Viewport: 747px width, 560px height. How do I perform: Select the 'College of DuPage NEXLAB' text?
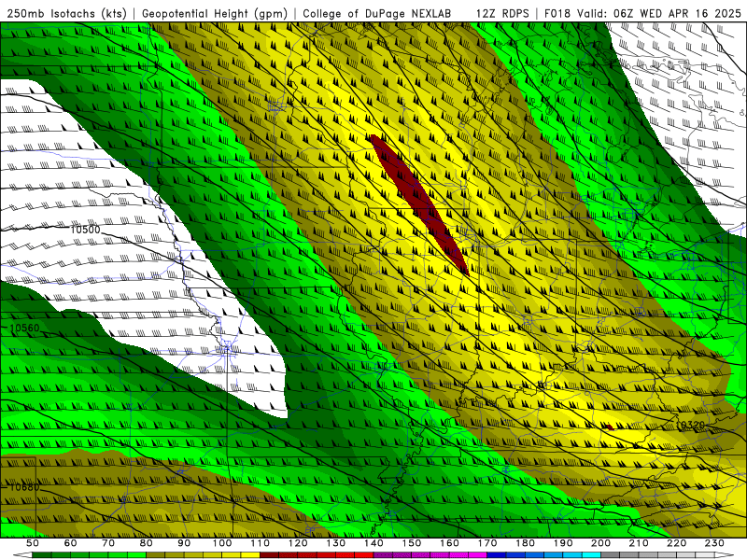pyautogui.click(x=376, y=13)
